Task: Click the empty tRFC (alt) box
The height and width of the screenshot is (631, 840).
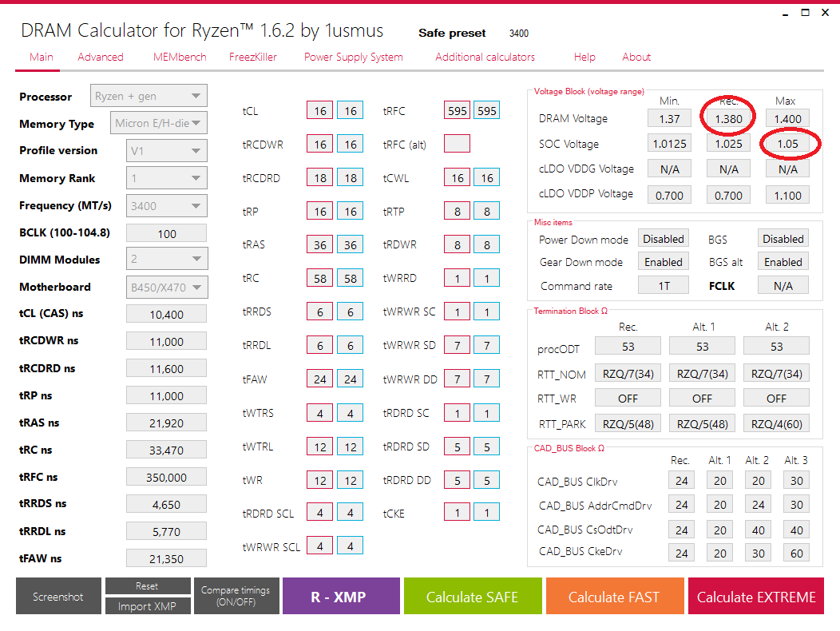Action: (457, 144)
